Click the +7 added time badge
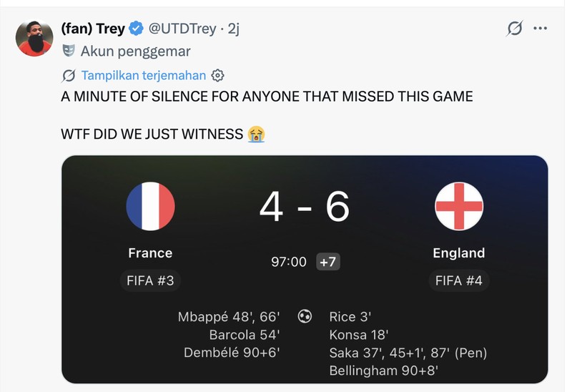Viewport: 572px width, 392px height. tap(328, 262)
